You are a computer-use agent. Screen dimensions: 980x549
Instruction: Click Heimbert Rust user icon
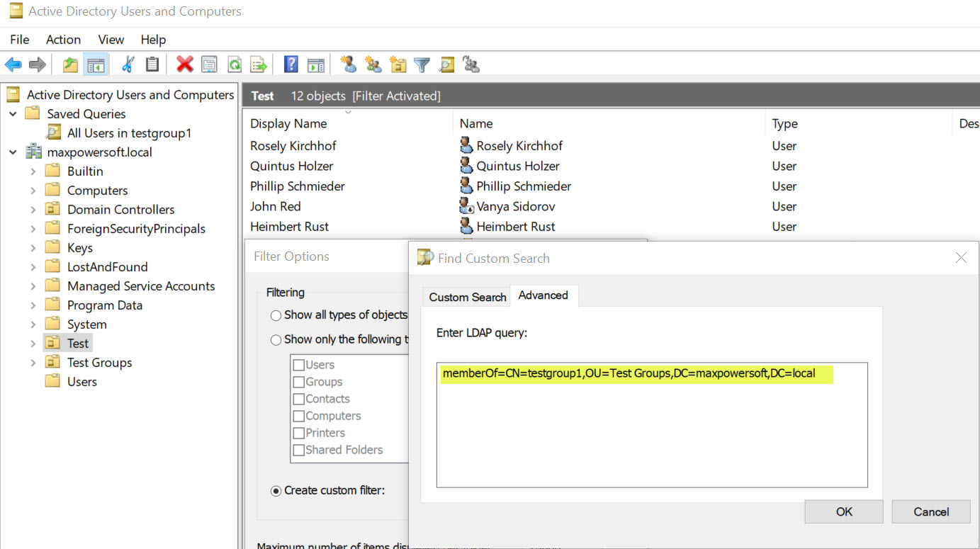pyautogui.click(x=466, y=226)
